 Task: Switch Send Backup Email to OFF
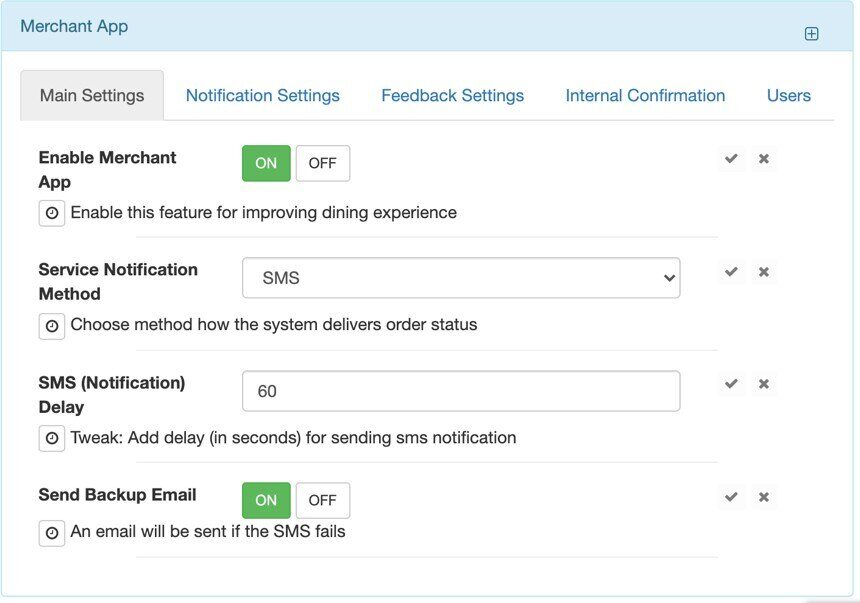coord(322,500)
